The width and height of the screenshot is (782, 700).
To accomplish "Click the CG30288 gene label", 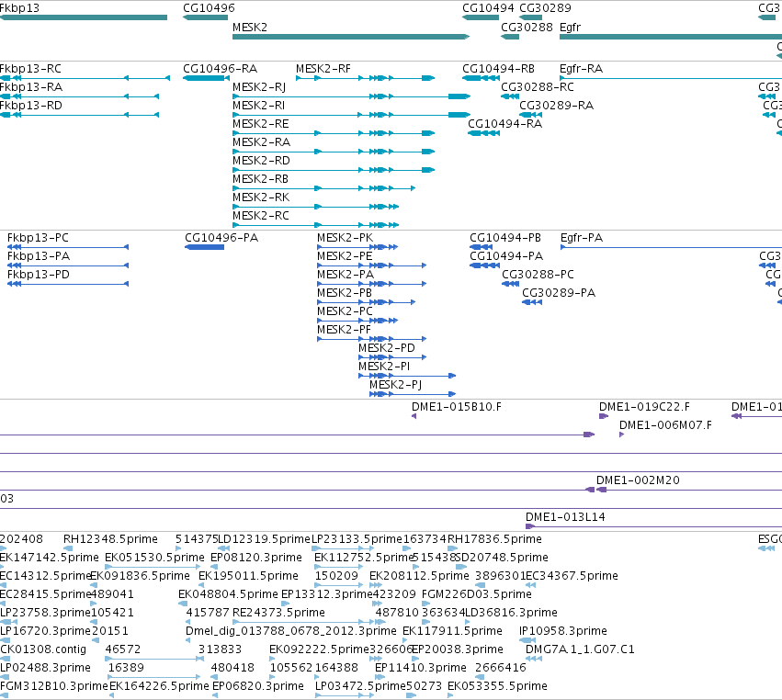I will coord(527,27).
